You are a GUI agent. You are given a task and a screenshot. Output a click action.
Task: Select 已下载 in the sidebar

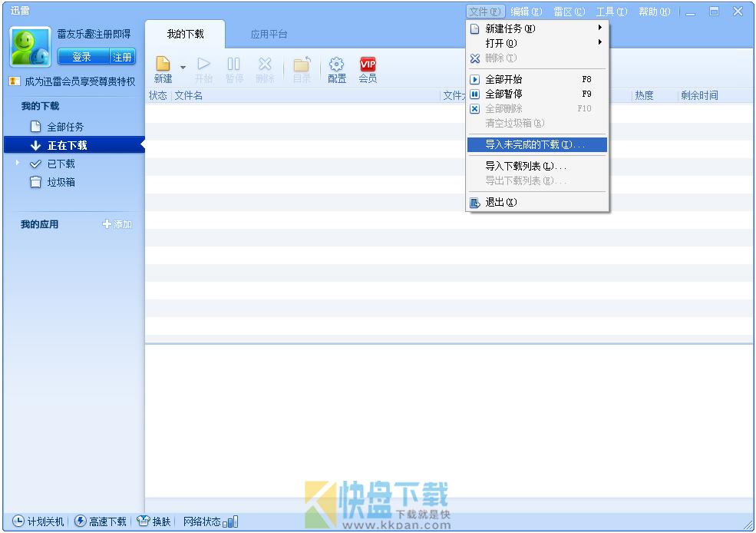[x=61, y=164]
